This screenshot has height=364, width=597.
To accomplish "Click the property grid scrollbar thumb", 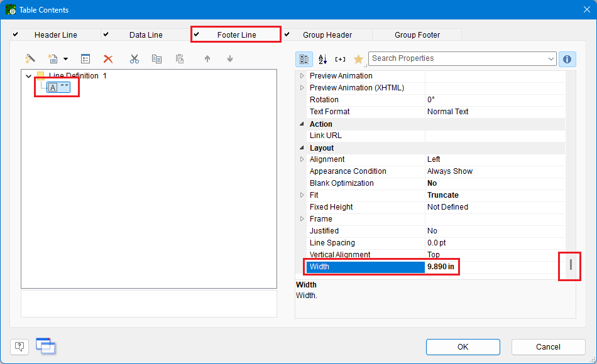I will (571, 265).
